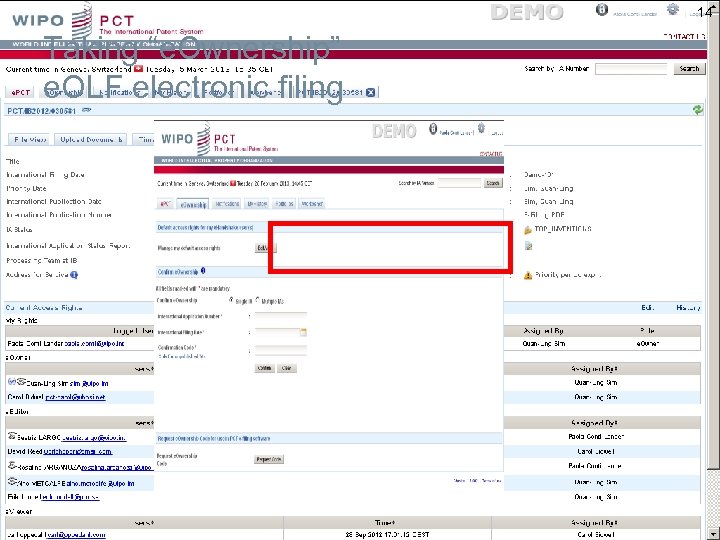The width and height of the screenshot is (720, 540).
Task: Click the green refresh icon at top right
Action: click(698, 110)
